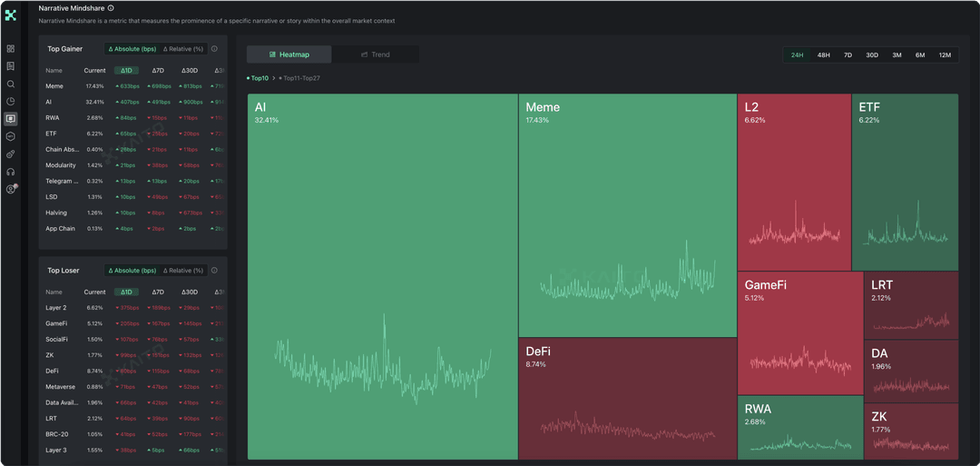Switch to the Trend tab
The image size is (980, 466).
pyautogui.click(x=375, y=55)
